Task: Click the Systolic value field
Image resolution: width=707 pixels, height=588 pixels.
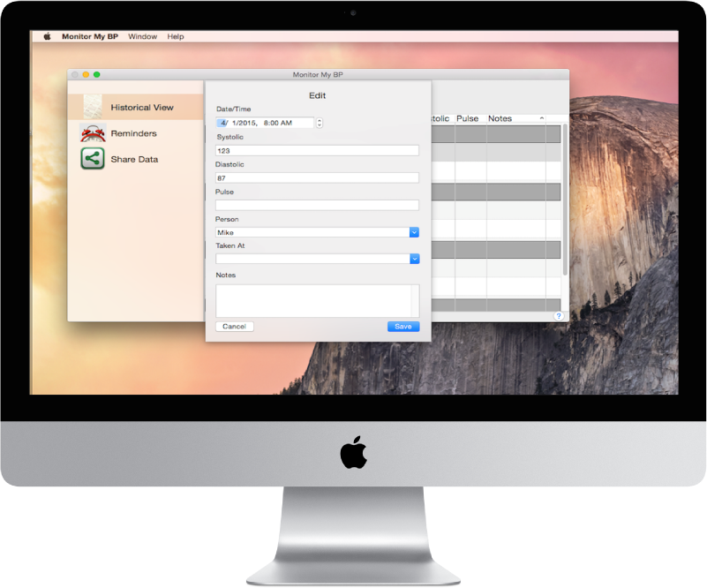Action: click(x=317, y=150)
